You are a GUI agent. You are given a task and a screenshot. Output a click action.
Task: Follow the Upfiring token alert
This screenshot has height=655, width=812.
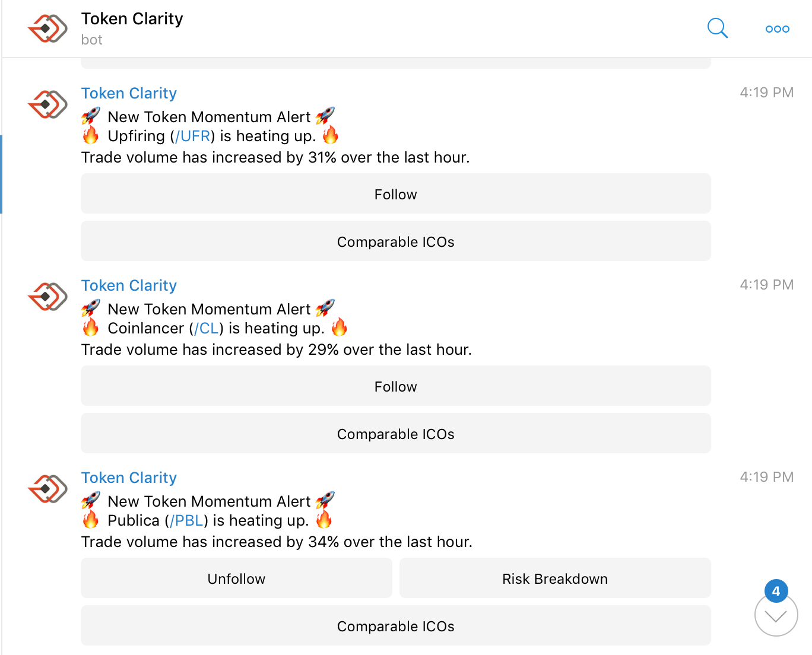pyautogui.click(x=395, y=194)
